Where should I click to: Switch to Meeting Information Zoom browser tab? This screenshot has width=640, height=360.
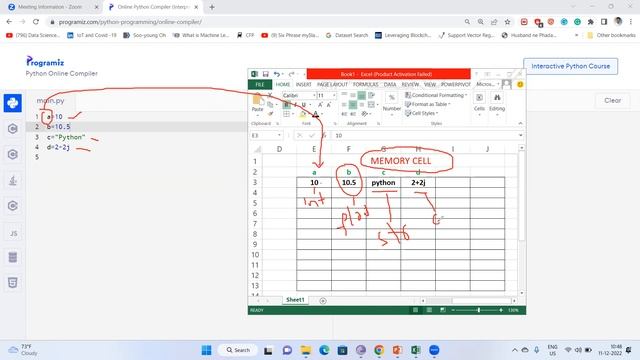(x=50, y=7)
